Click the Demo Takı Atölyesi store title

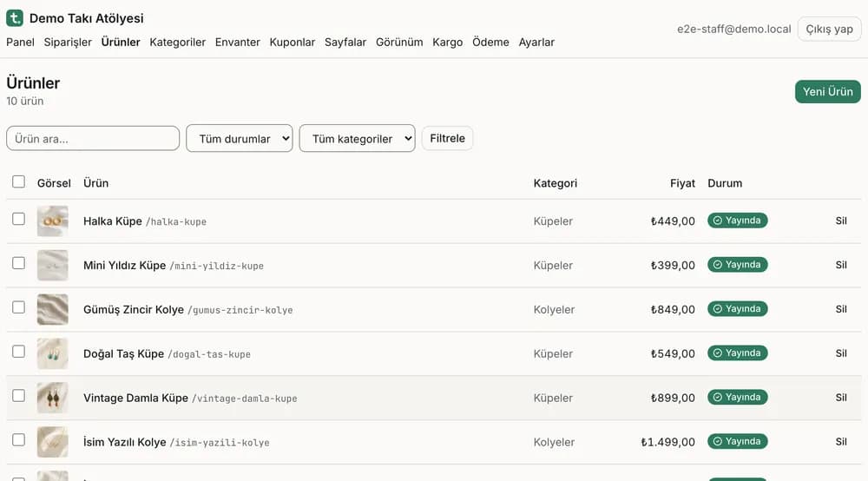[86, 18]
